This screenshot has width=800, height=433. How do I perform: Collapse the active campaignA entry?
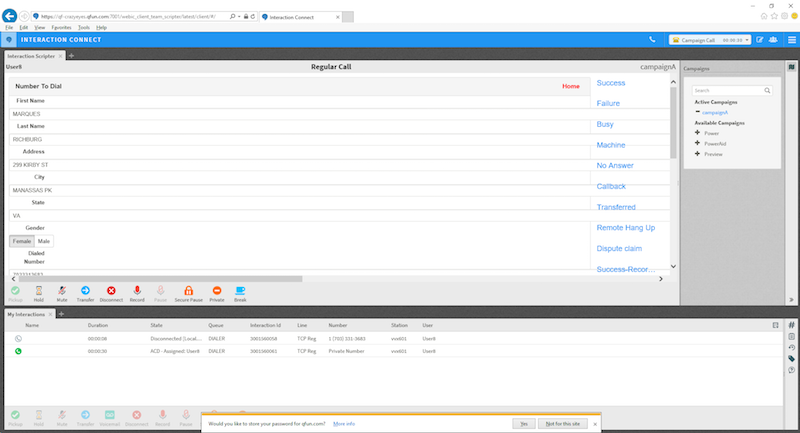click(x=697, y=112)
